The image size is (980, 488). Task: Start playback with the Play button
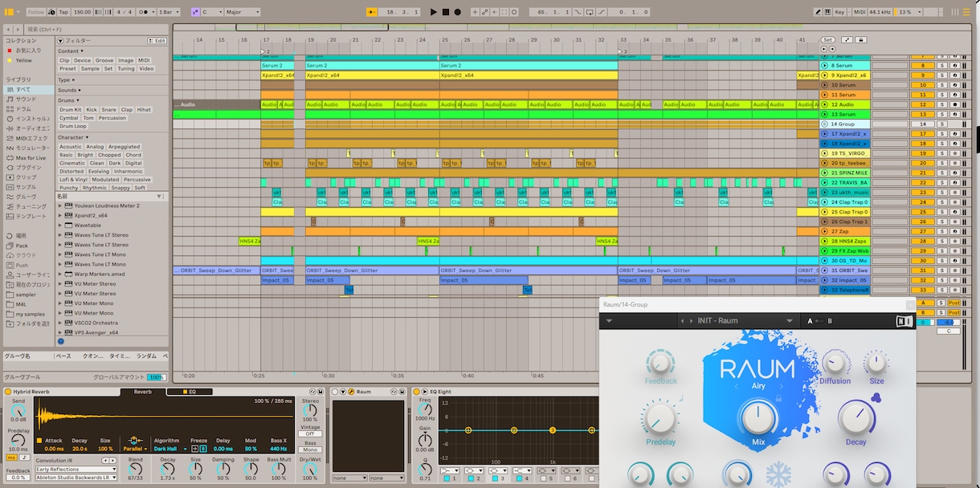point(434,12)
